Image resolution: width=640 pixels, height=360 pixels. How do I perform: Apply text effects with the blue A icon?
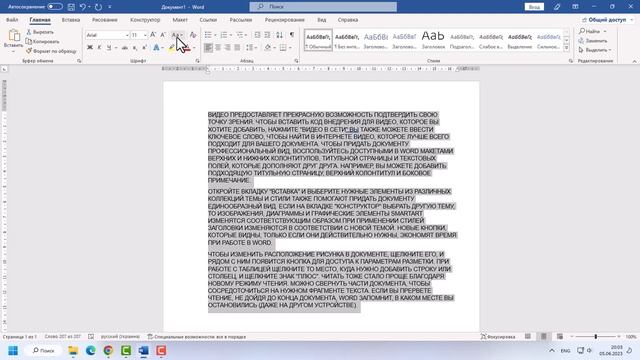pos(156,48)
